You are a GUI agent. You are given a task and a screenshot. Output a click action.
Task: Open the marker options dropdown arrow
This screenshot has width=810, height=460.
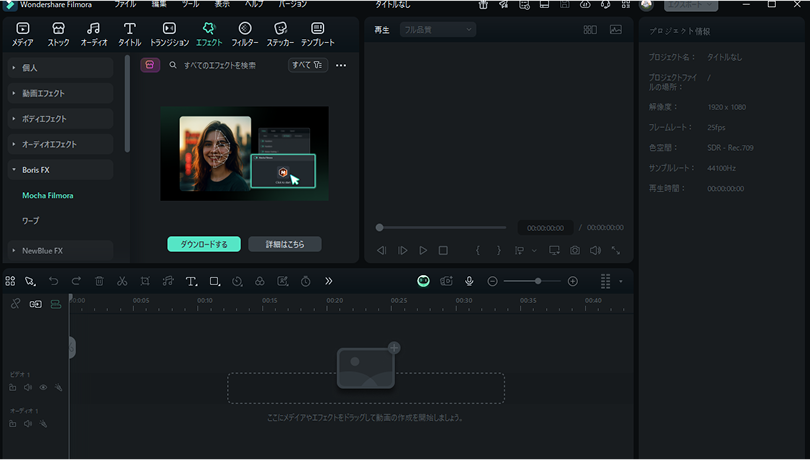click(x=534, y=251)
